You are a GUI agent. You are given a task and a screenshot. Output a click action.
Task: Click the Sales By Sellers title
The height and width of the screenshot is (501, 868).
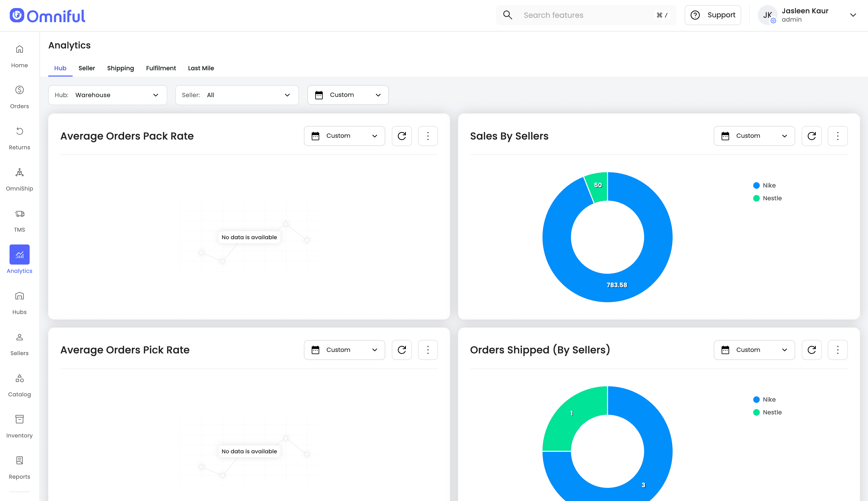pyautogui.click(x=509, y=136)
